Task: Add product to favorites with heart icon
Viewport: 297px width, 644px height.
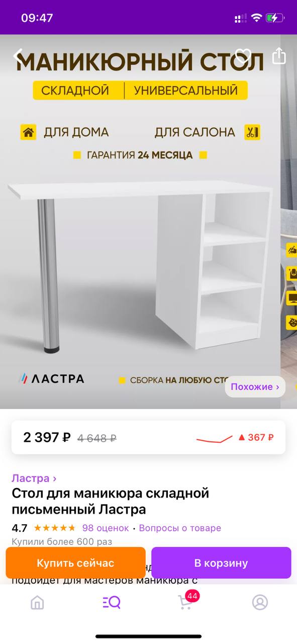Action: point(243,55)
